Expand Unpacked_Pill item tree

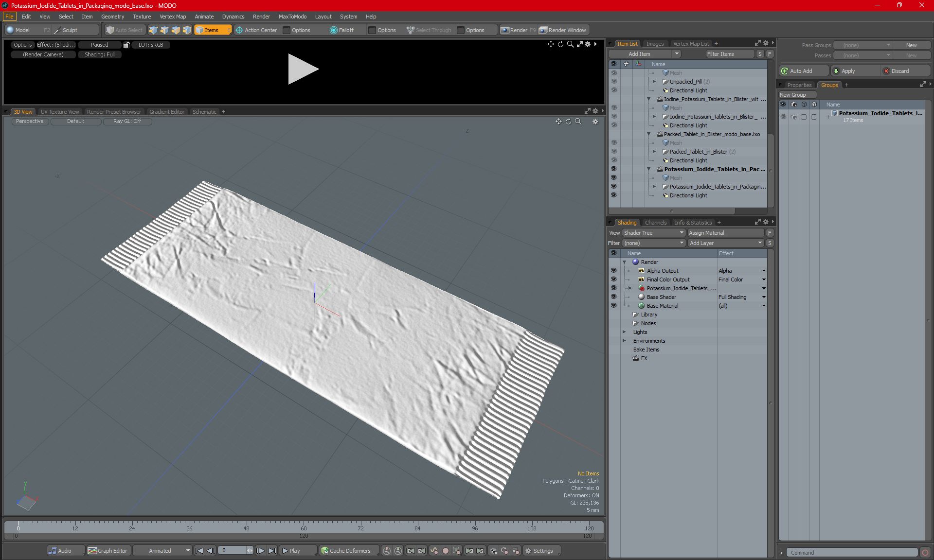pyautogui.click(x=654, y=82)
